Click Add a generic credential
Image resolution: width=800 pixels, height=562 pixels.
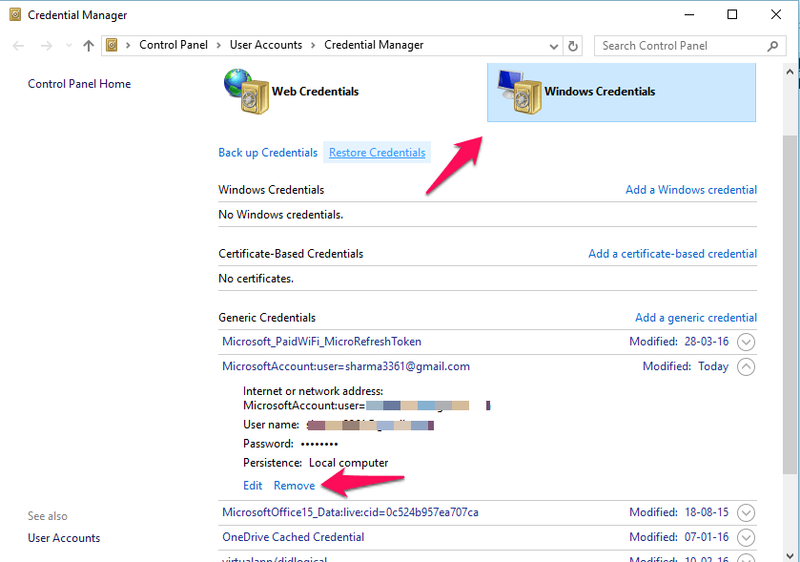[696, 318]
